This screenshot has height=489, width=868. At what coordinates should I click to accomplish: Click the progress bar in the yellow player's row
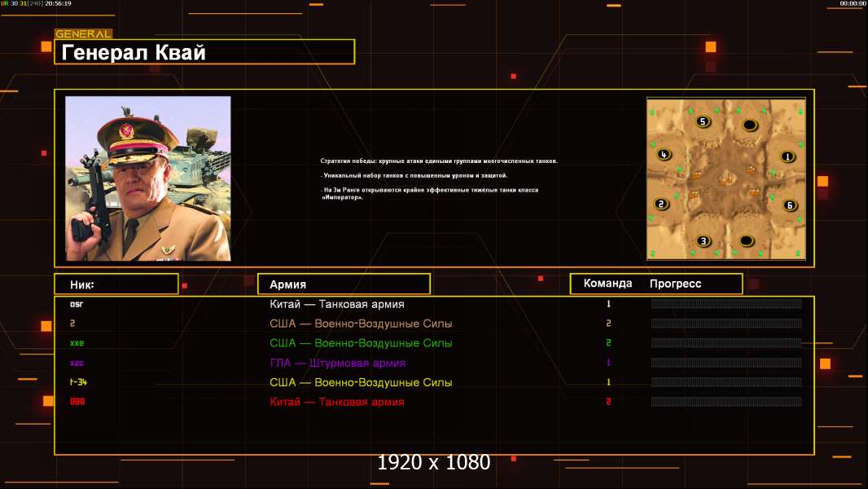click(726, 382)
